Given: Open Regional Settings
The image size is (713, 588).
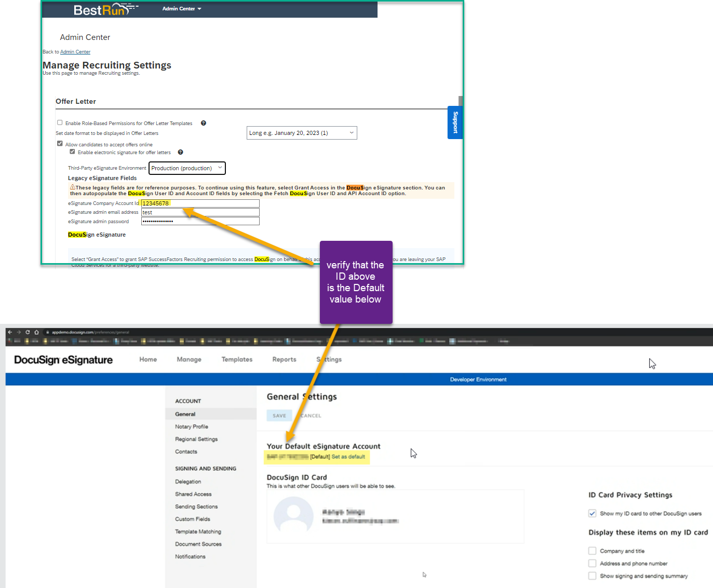Looking at the screenshot, I should 196,439.
